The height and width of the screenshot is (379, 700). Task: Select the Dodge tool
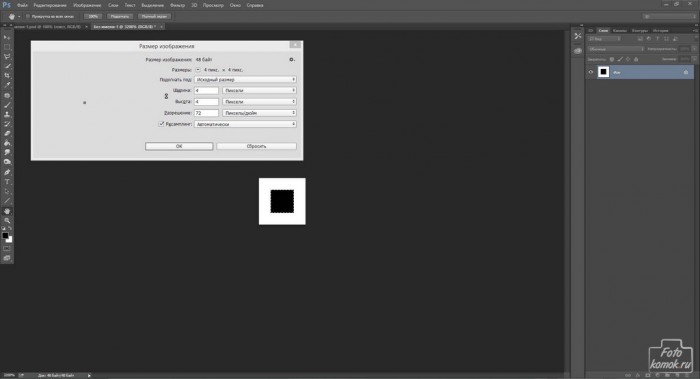point(7,162)
